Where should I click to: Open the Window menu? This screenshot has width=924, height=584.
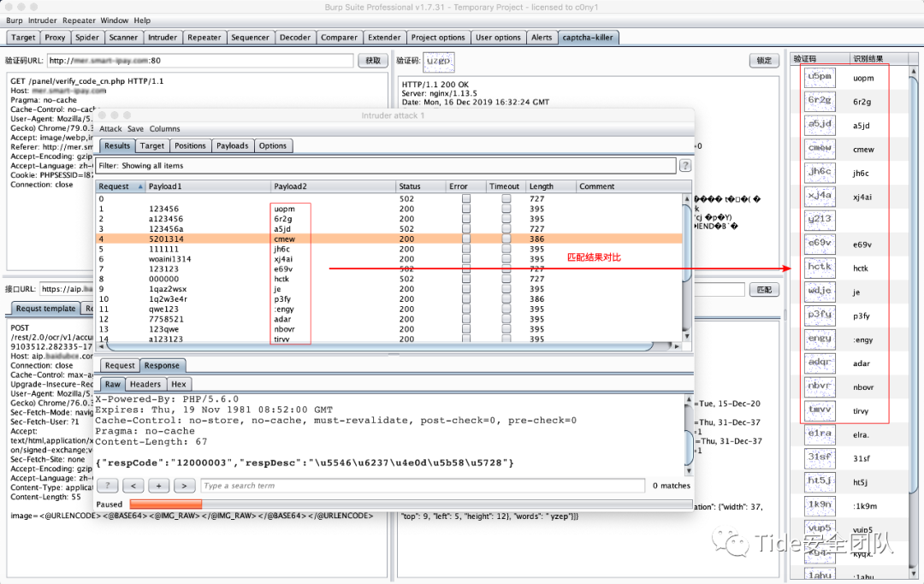coord(115,21)
